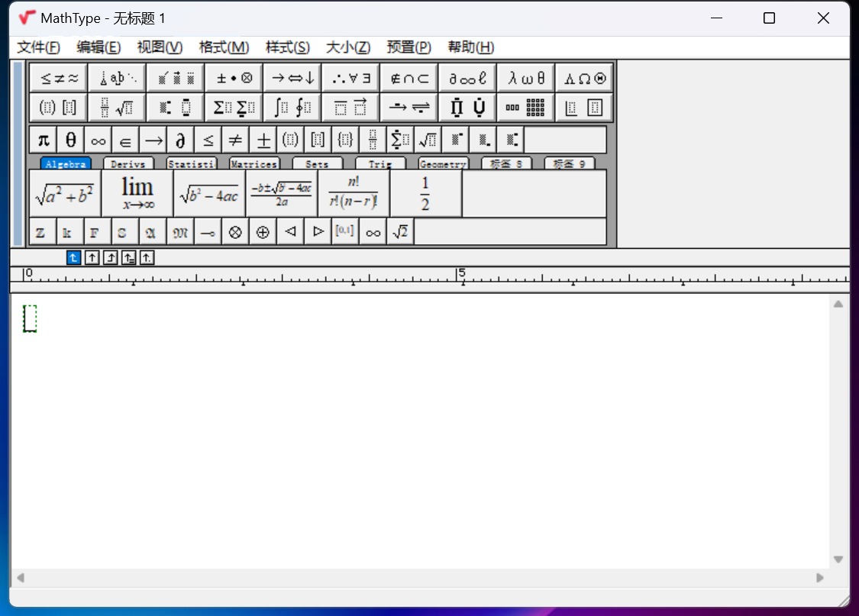The width and height of the screenshot is (859, 616).
Task: Open the 文件(F) menu
Action: click(x=38, y=47)
